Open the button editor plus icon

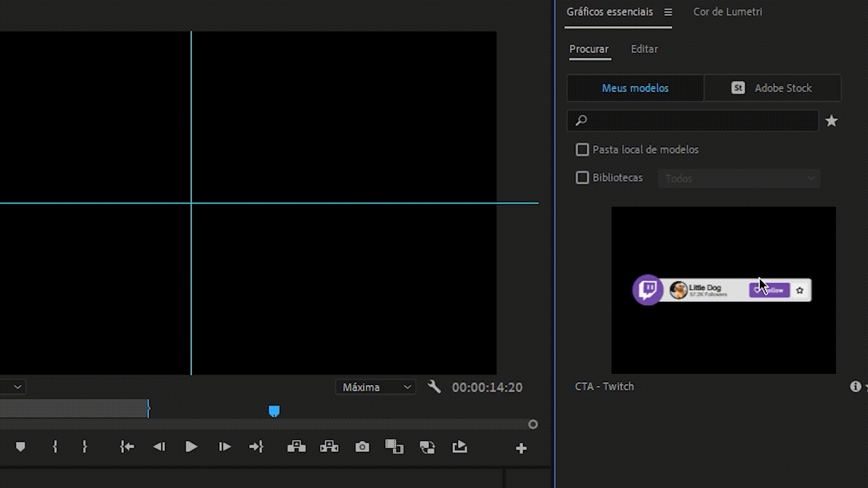pyautogui.click(x=521, y=448)
